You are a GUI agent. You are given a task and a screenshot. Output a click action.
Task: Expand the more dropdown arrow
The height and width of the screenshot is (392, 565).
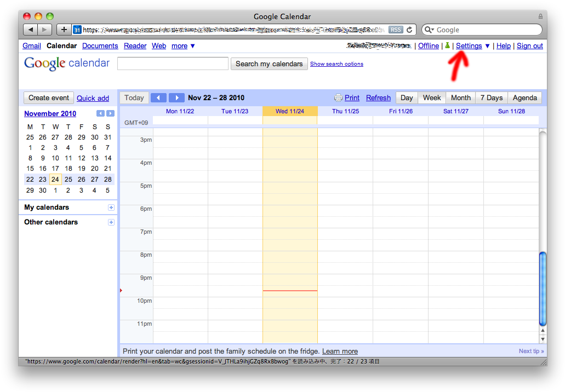pyautogui.click(x=193, y=46)
